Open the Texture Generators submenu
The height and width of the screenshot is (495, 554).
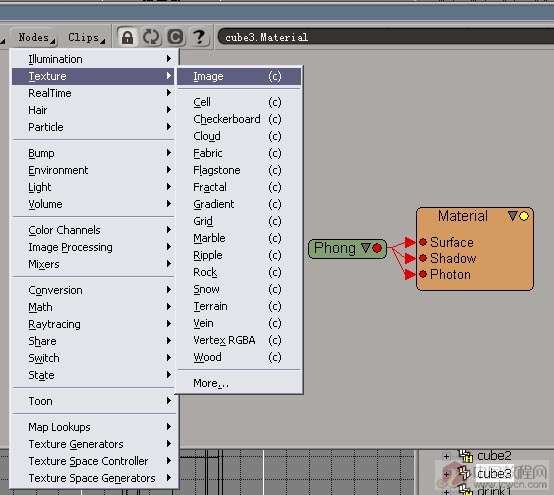(94, 444)
